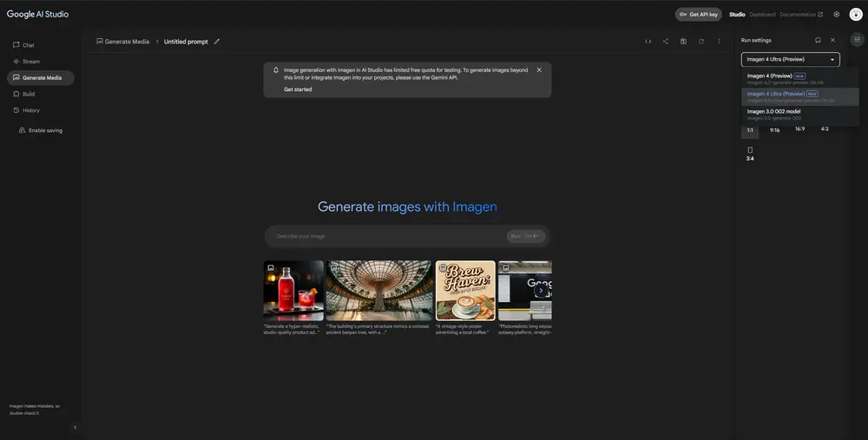
Task: Choose Imagen 4 (Preview) model option
Action: 800,79
